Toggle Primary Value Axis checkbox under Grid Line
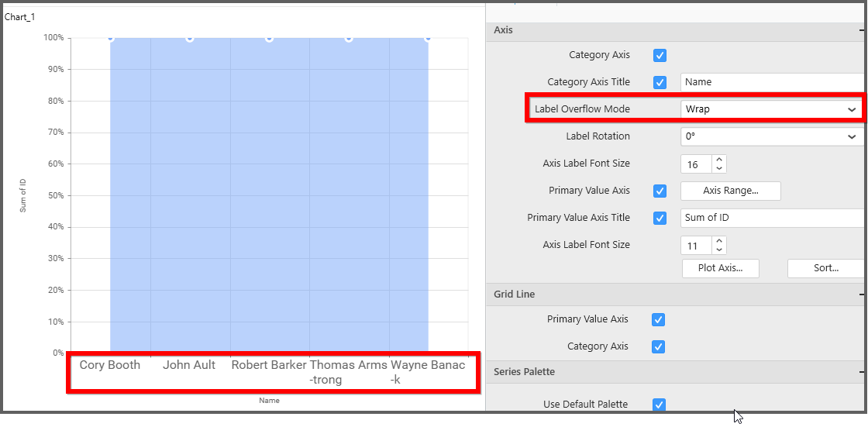Screen dimensions: 868x434 pyautogui.click(x=658, y=319)
